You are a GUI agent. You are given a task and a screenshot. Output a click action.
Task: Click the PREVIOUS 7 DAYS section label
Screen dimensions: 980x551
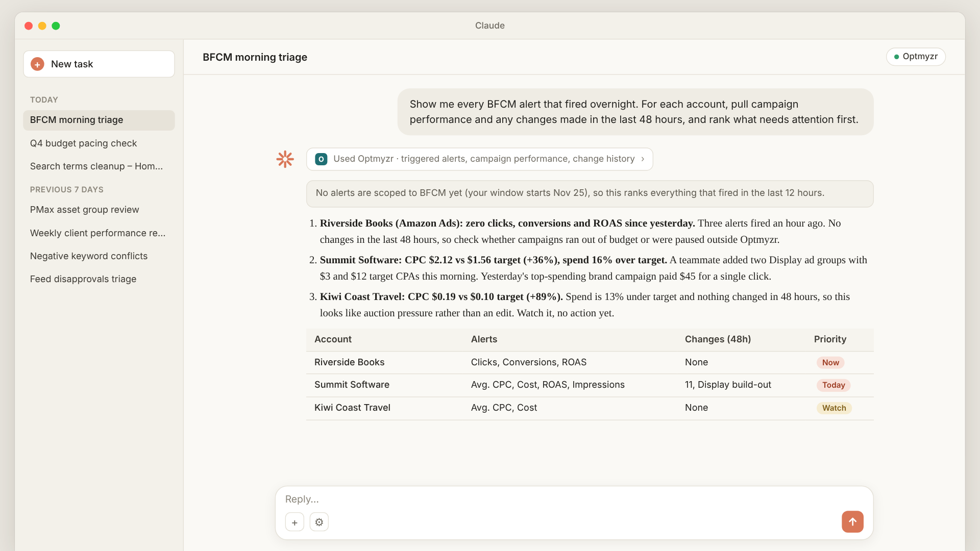pos(66,190)
